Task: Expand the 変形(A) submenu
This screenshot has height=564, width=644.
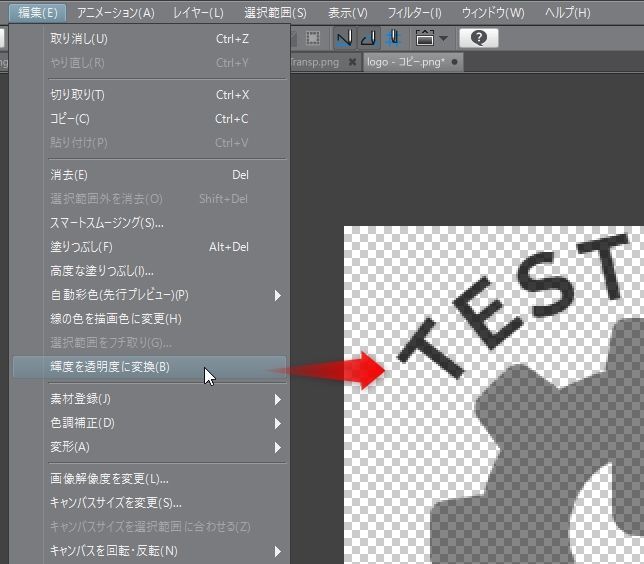Action: point(150,447)
